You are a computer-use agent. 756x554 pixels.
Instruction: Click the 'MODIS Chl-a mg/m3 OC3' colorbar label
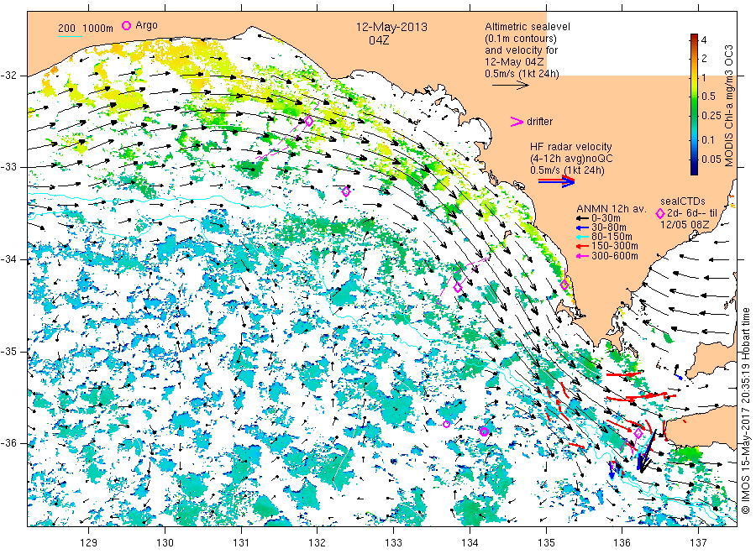[x=729, y=106]
